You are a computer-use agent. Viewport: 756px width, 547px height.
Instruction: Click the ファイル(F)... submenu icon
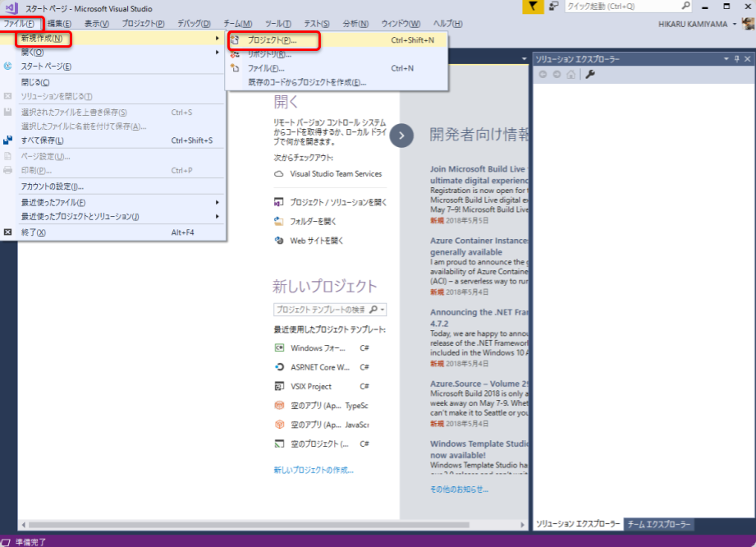235,68
